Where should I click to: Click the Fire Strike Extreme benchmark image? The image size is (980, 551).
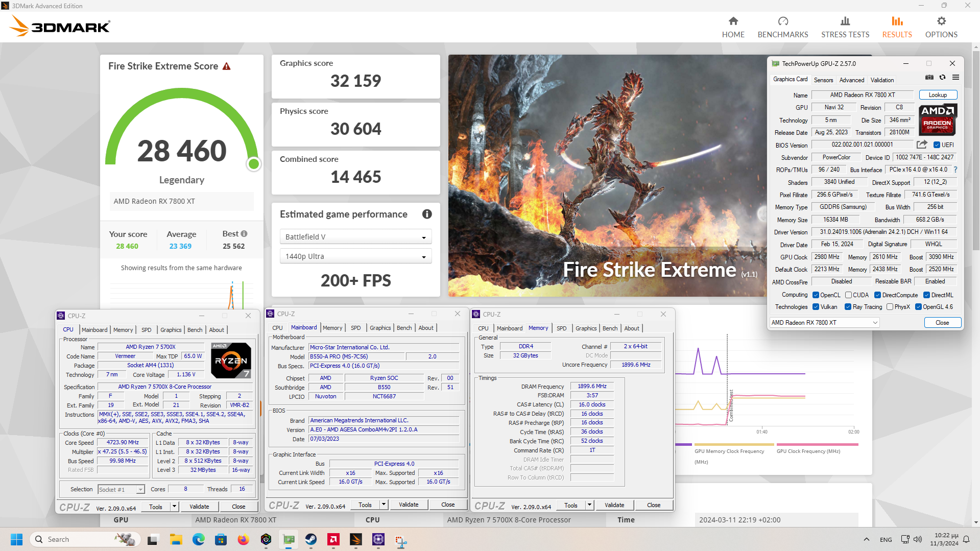tap(607, 176)
